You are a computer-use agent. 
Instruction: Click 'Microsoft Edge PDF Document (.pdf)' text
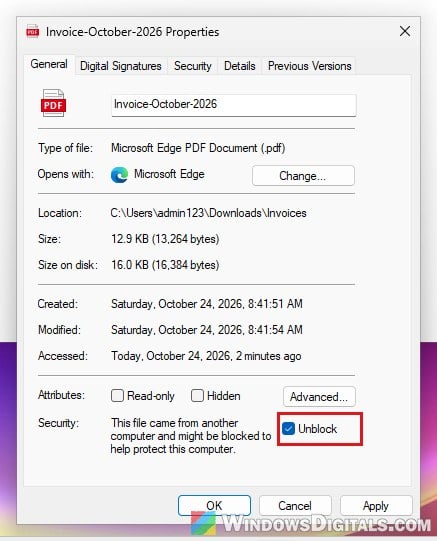[x=198, y=148]
